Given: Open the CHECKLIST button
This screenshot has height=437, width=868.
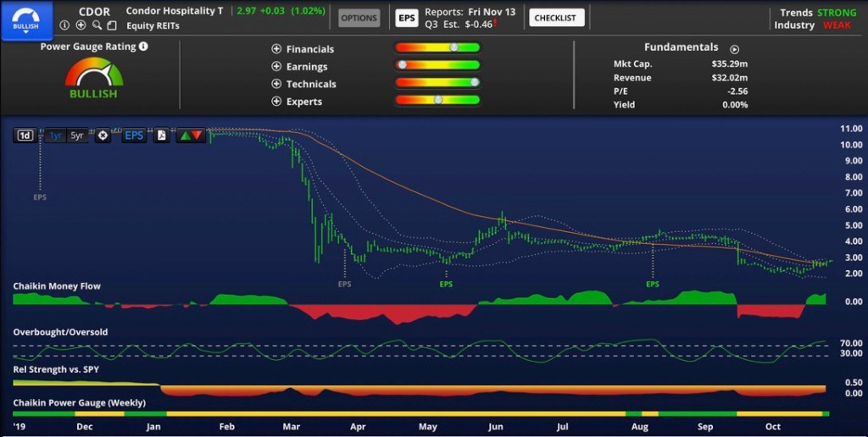Looking at the screenshot, I should click(x=554, y=18).
